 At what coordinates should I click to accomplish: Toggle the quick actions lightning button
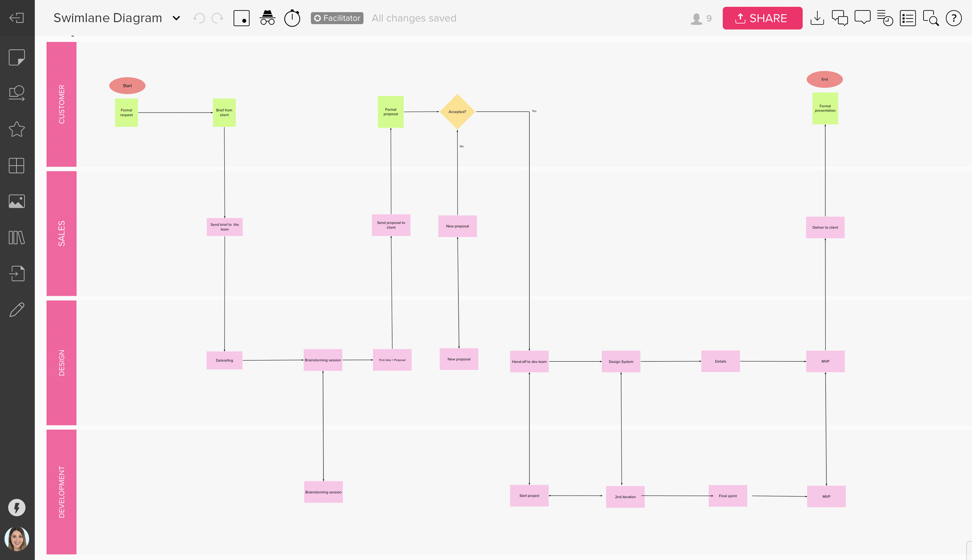[x=17, y=507]
